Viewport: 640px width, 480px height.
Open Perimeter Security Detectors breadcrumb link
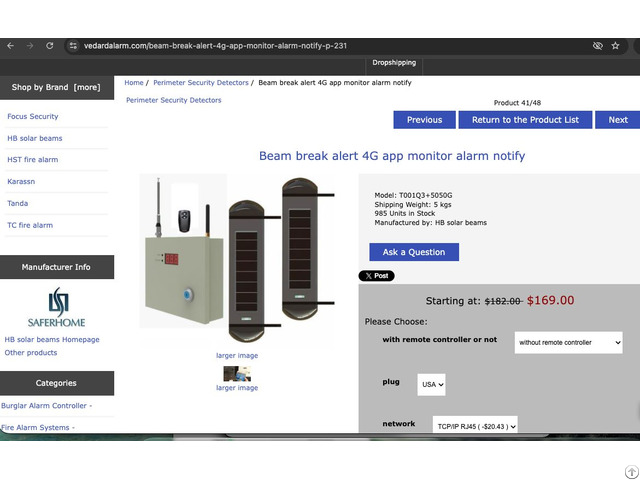(200, 82)
